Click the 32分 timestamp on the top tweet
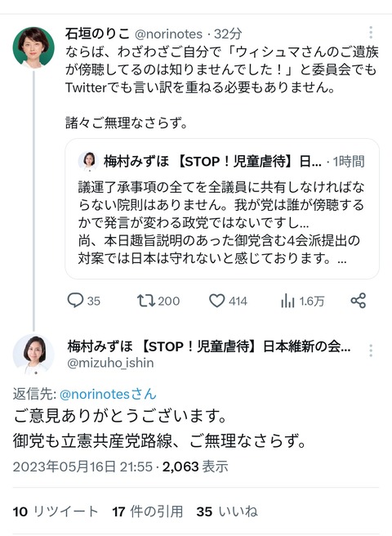The height and width of the screenshot is (536, 392). 228,33
